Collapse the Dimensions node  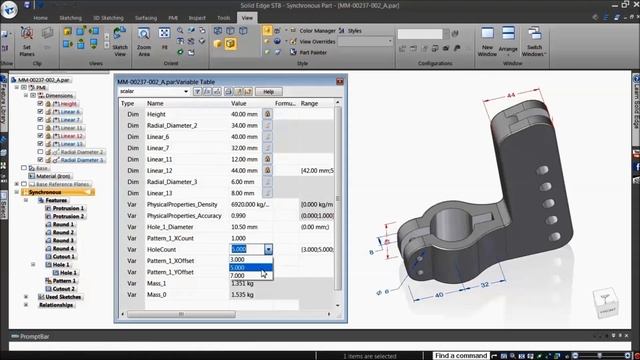(x=26, y=96)
